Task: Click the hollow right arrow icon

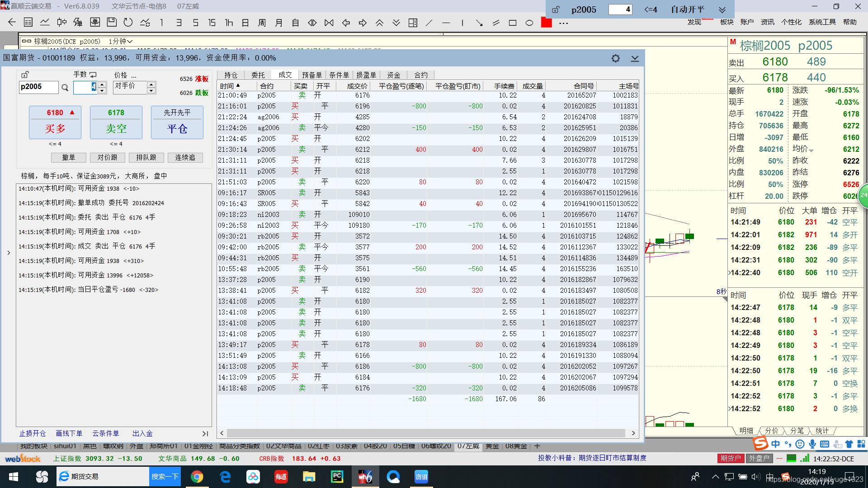Action: [363, 22]
